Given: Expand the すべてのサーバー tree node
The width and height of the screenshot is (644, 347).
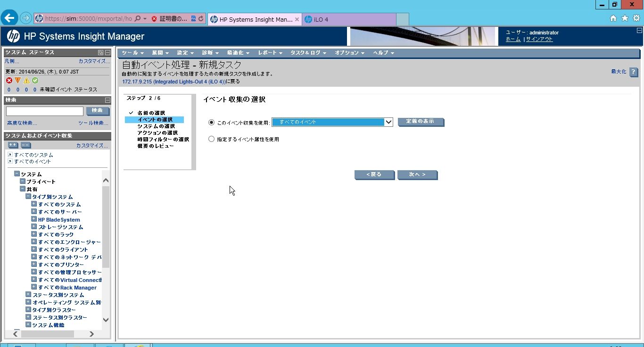Looking at the screenshot, I should 34,212.
